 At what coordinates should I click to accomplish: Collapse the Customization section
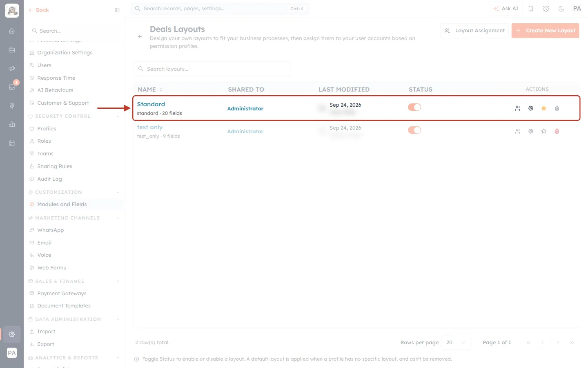(118, 193)
